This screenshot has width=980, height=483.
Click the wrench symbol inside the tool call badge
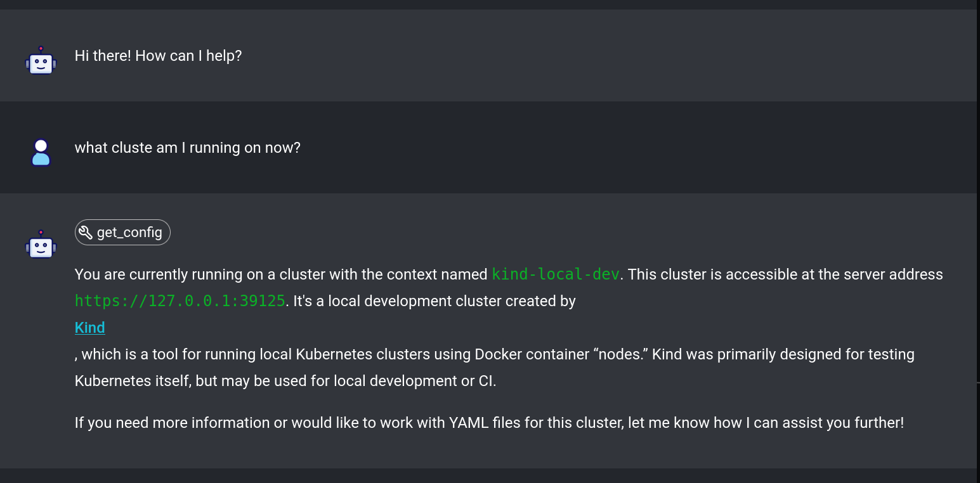(x=86, y=231)
